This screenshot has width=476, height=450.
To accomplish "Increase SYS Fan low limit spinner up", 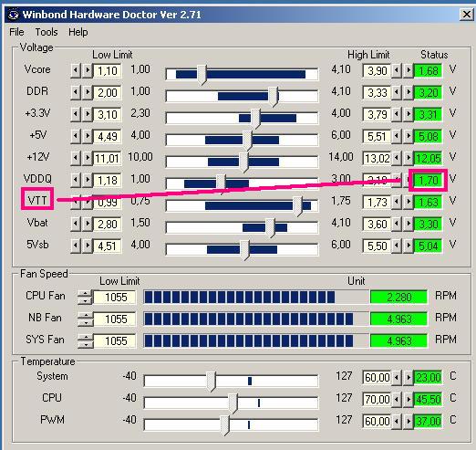I will pyautogui.click(x=86, y=338).
